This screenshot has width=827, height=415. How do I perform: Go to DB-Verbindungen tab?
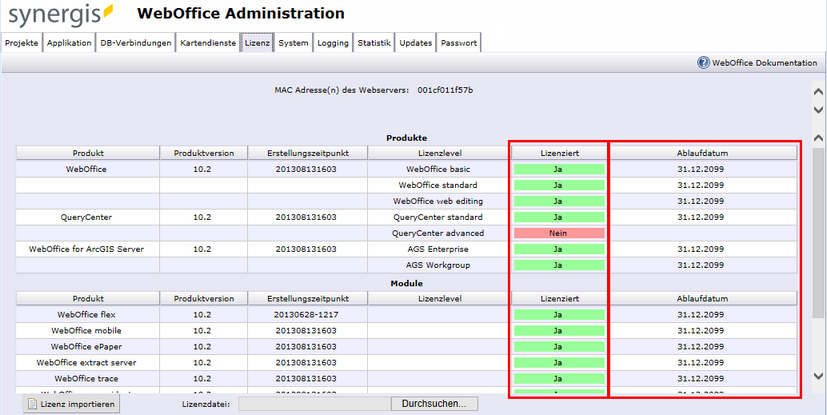point(136,43)
